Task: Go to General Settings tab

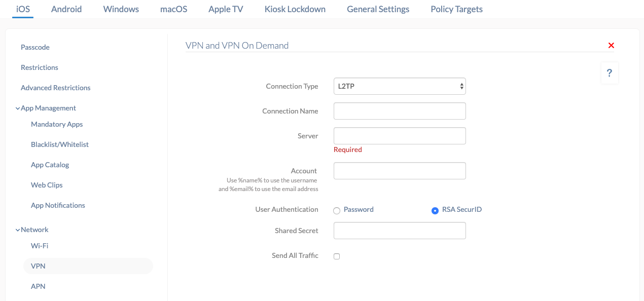Action: pyautogui.click(x=378, y=9)
